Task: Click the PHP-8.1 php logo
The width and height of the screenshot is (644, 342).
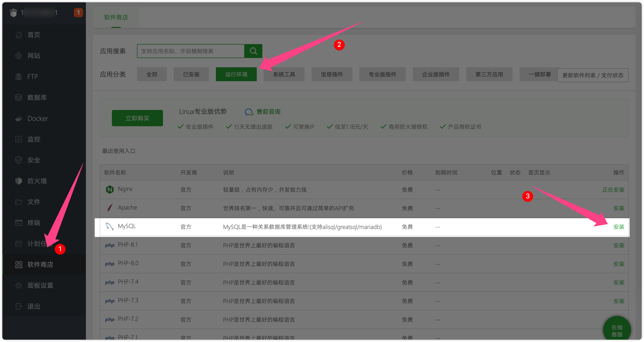Action: (x=110, y=245)
